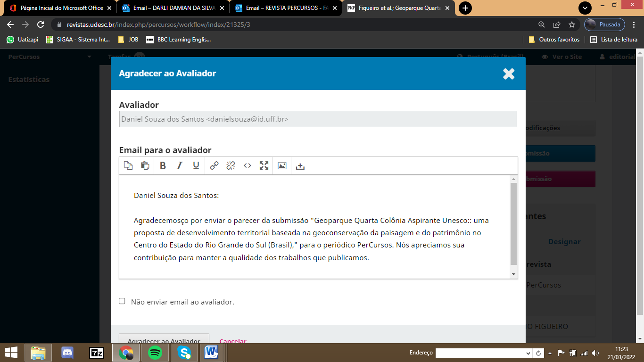Insert an image into the email
Image resolution: width=644 pixels, height=362 pixels.
(x=282, y=166)
